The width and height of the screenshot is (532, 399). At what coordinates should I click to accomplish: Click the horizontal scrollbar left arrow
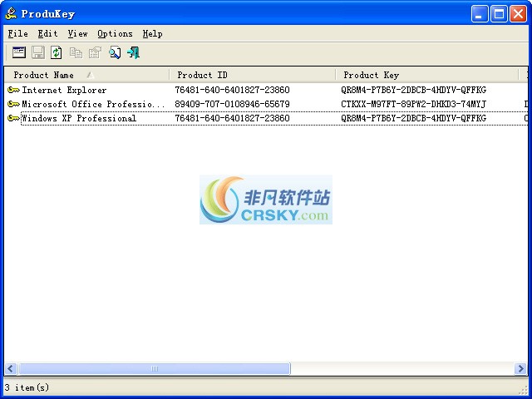(x=11, y=368)
